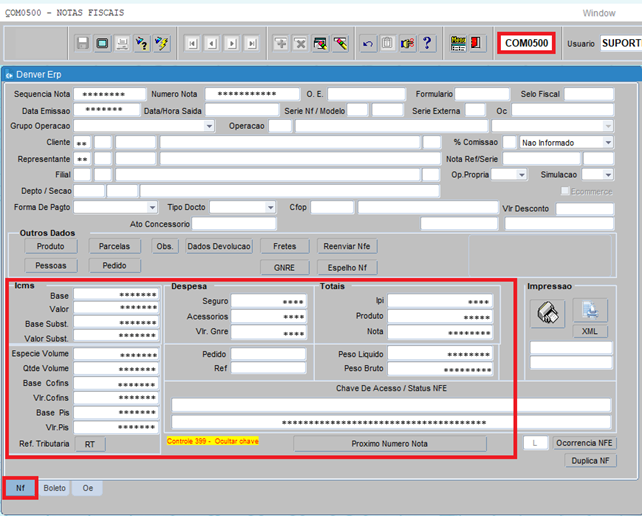This screenshot has height=516, width=642.
Task: Expand the Forma De Pagto dropdown
Action: tap(151, 207)
